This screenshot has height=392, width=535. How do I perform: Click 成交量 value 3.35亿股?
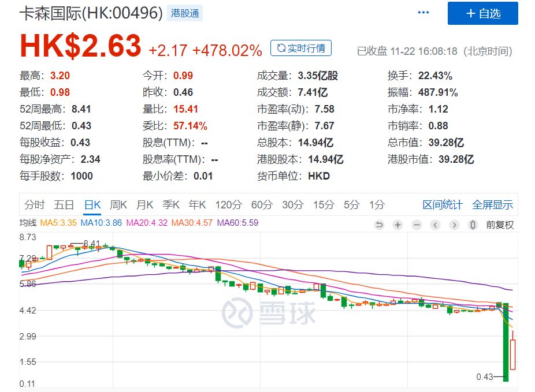[318, 75]
